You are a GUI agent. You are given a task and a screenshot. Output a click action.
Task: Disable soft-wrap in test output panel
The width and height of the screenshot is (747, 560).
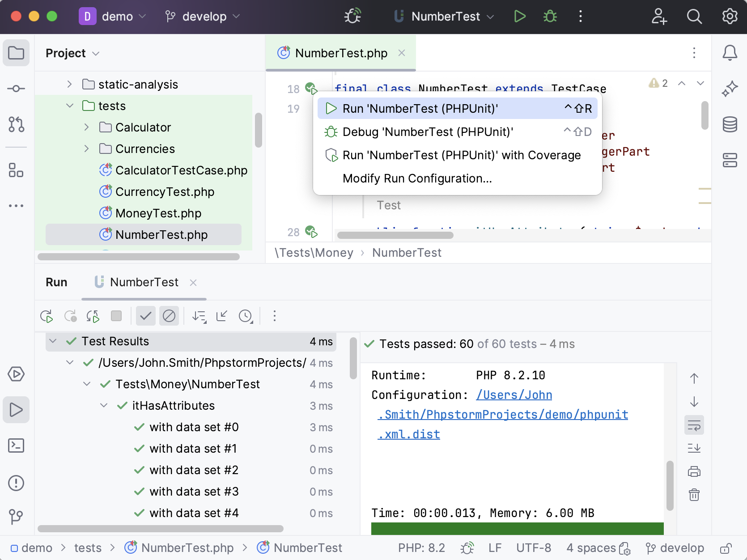(x=694, y=425)
